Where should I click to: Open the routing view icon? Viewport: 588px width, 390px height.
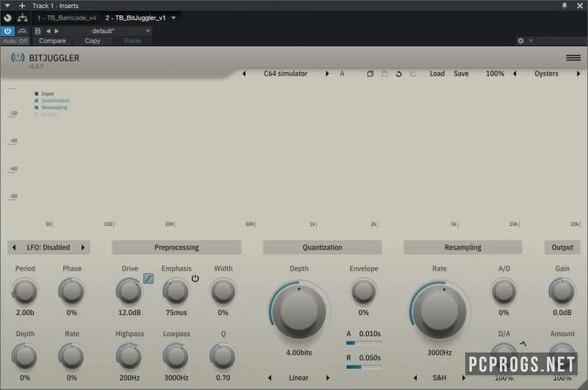click(23, 18)
